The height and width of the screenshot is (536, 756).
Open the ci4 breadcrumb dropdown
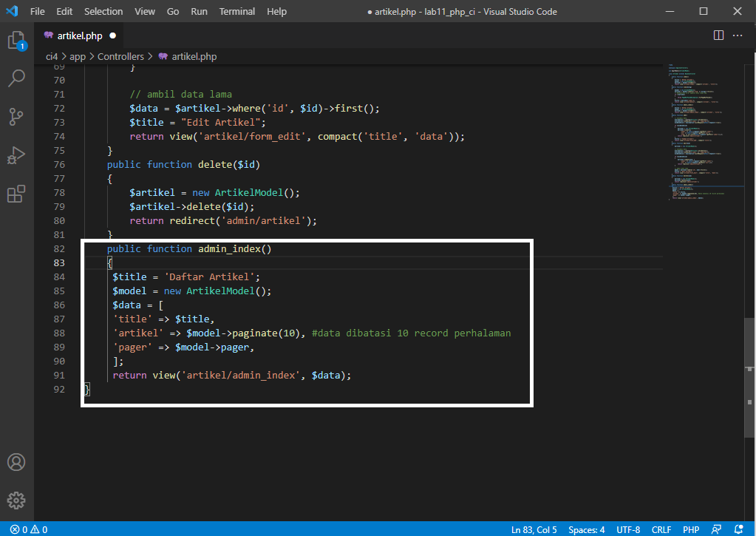(50, 56)
